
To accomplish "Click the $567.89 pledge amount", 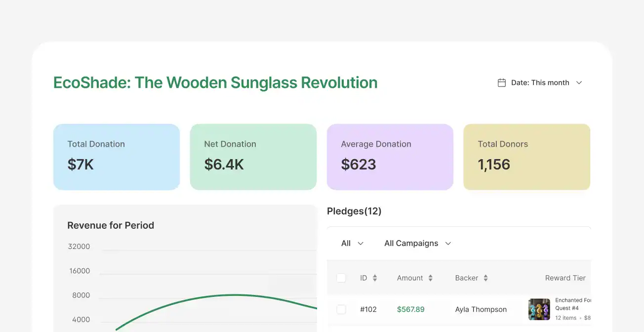I will tap(410, 310).
